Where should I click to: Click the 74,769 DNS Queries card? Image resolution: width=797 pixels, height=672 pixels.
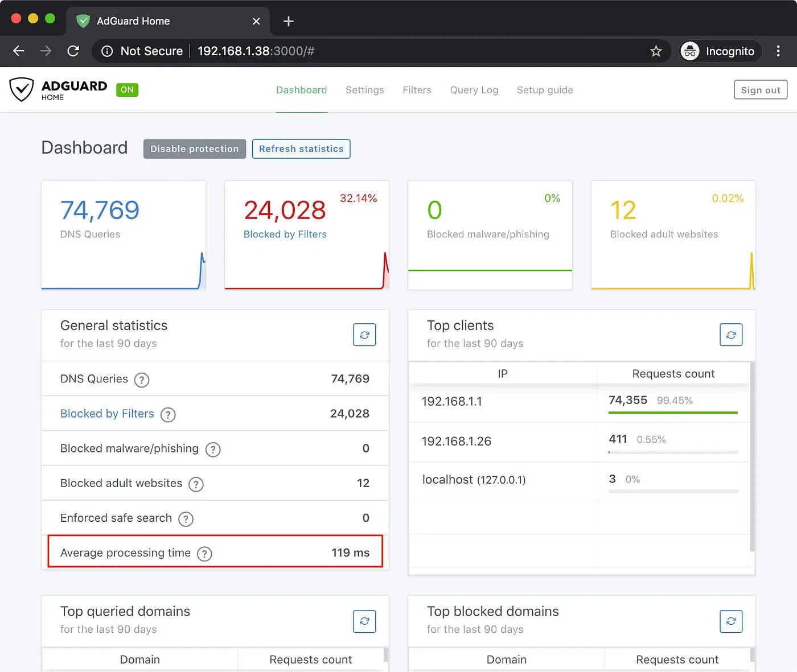pyautogui.click(x=124, y=235)
